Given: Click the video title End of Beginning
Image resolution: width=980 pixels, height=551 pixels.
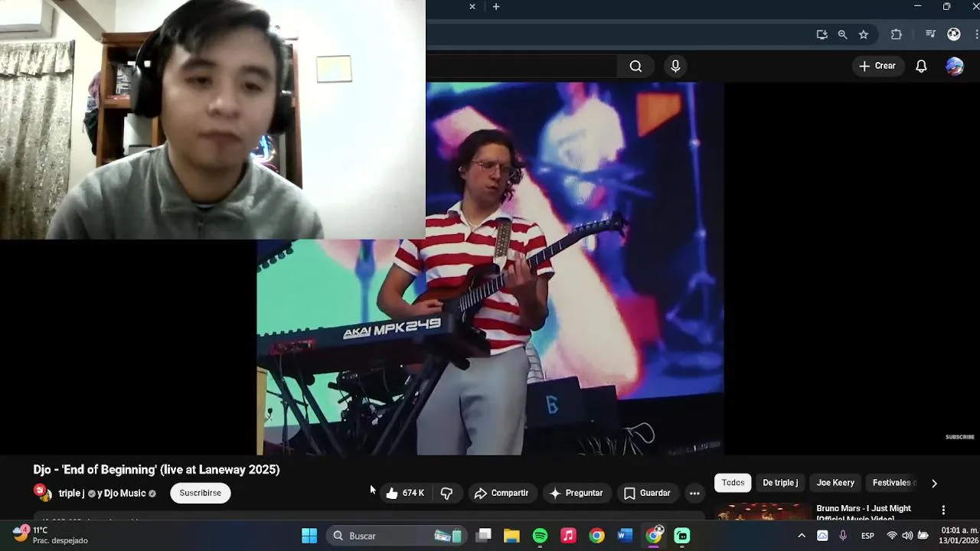Looking at the screenshot, I should [x=156, y=470].
